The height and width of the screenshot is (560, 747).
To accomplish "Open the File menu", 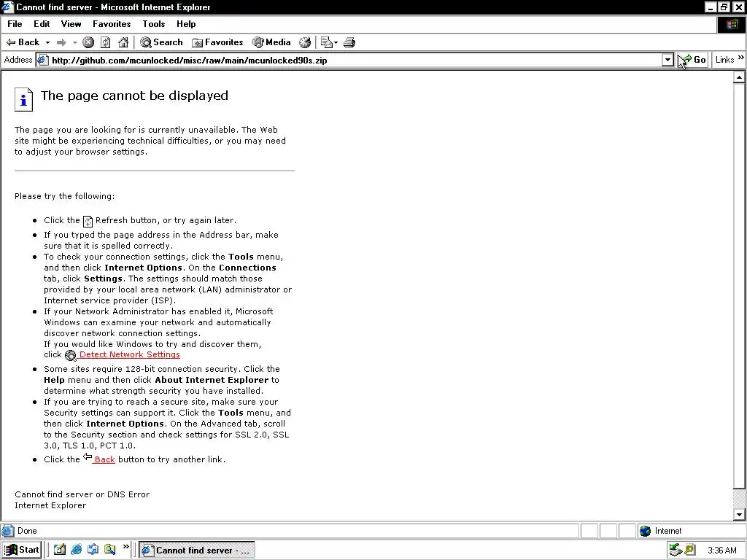I will [15, 24].
